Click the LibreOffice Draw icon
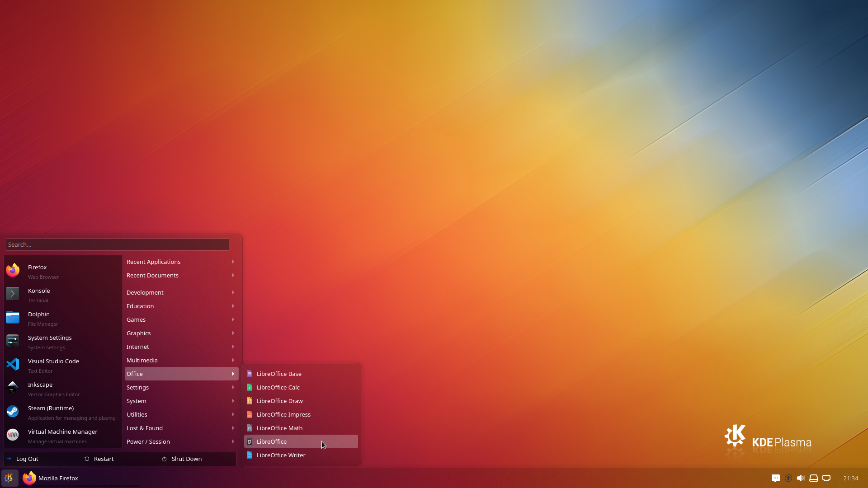 (x=250, y=401)
